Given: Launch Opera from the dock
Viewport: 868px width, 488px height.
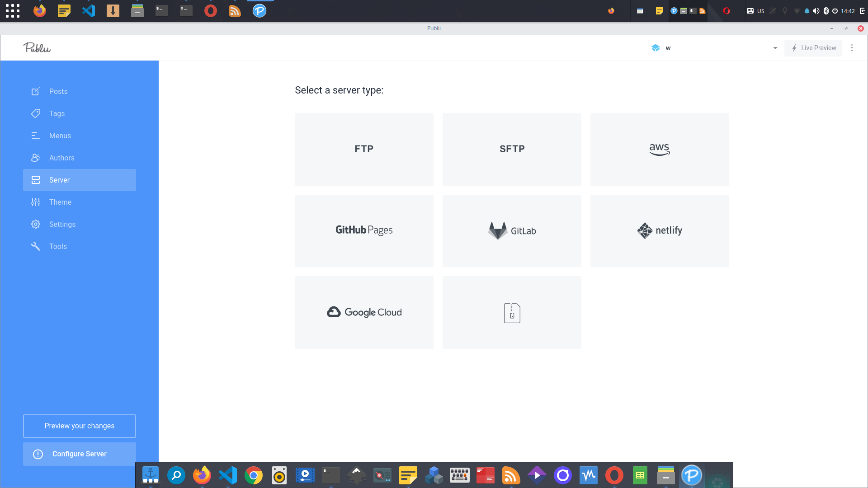Looking at the screenshot, I should click(614, 475).
